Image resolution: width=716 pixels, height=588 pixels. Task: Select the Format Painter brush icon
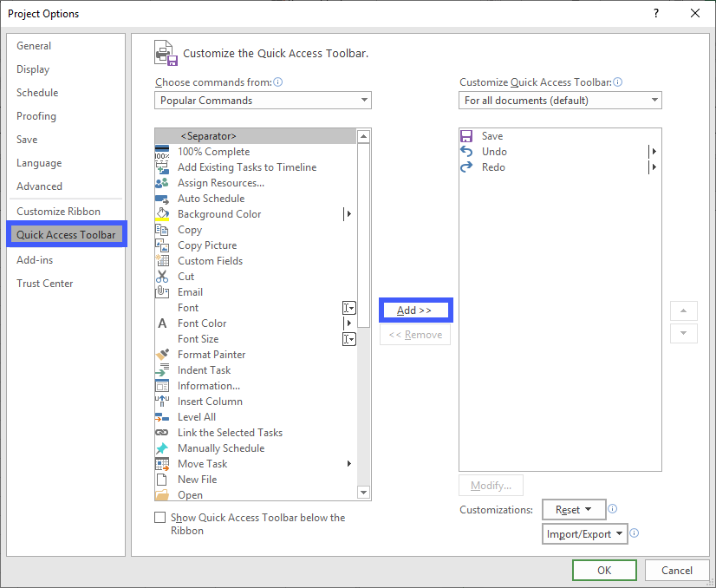161,355
